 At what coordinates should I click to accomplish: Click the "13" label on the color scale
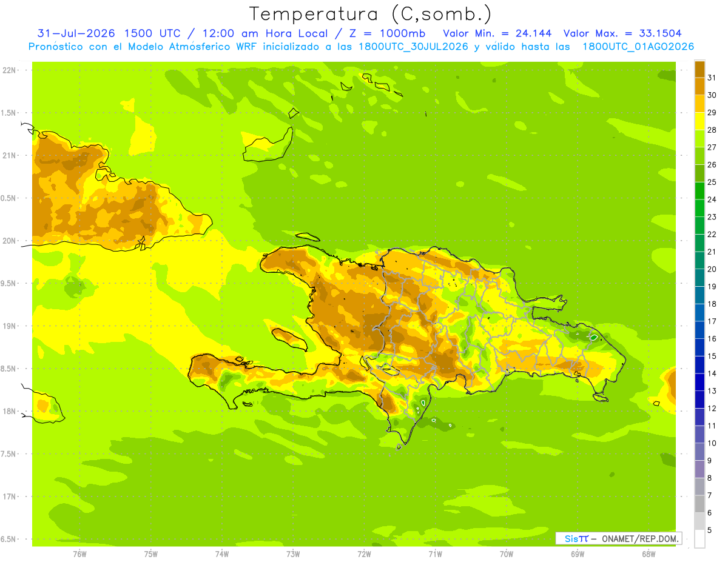click(712, 391)
